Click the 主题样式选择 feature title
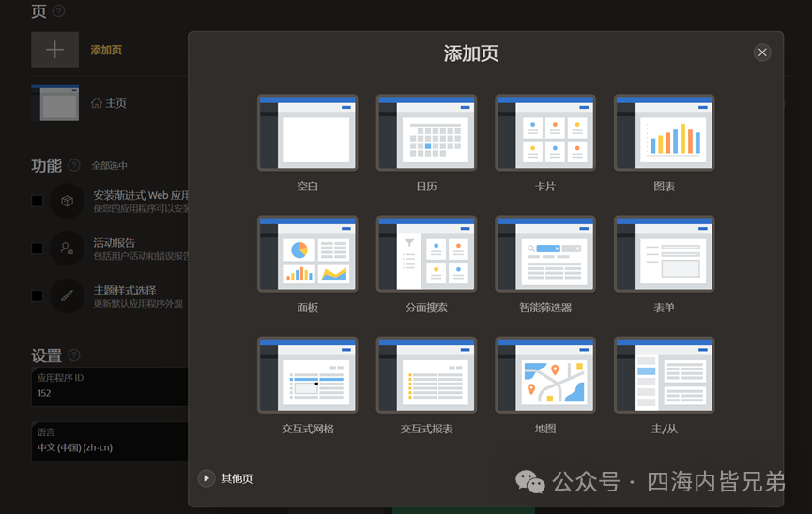Screen dimensions: 812x514 [125, 291]
